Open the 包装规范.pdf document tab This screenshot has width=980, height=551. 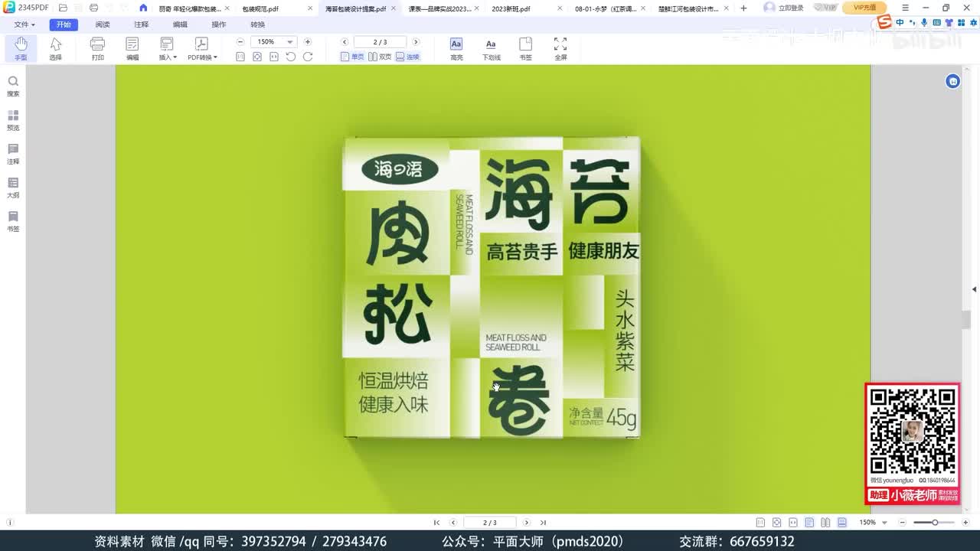pos(260,8)
